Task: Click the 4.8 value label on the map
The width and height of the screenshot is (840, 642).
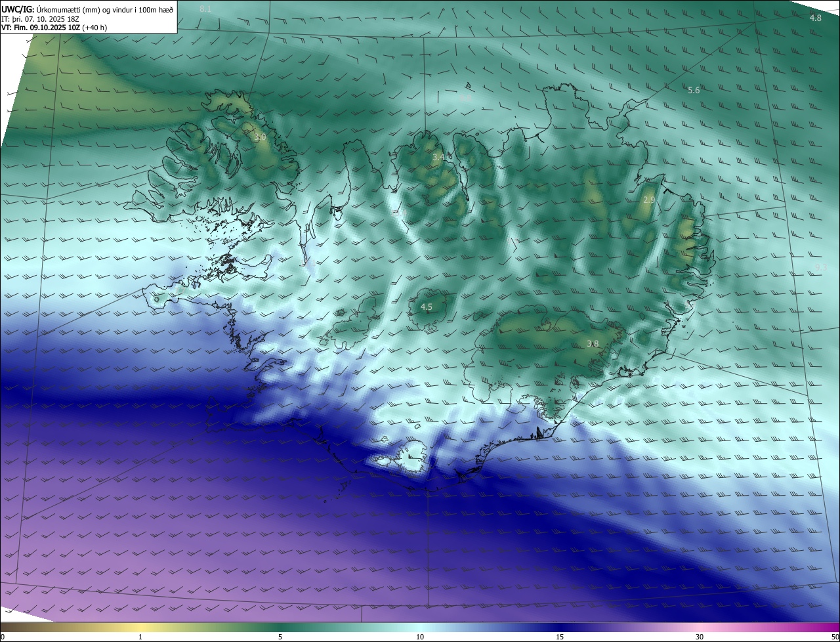Action: point(815,18)
